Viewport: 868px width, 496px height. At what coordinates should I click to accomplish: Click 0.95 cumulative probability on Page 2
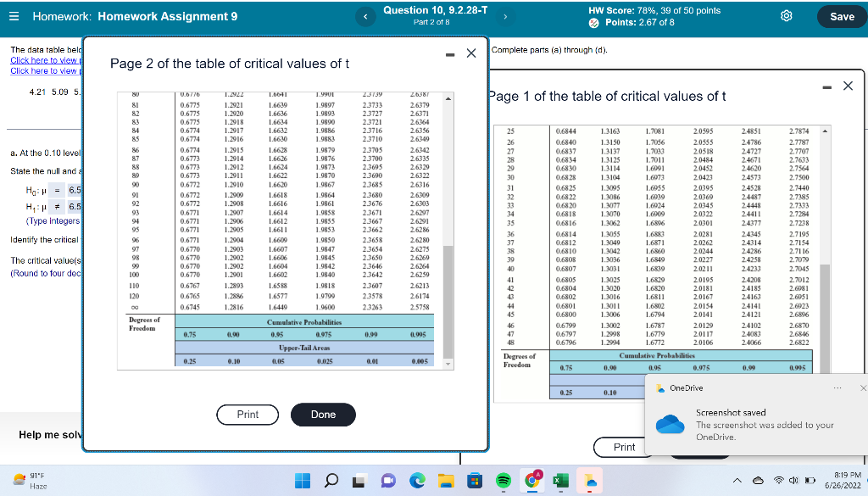[x=277, y=335]
